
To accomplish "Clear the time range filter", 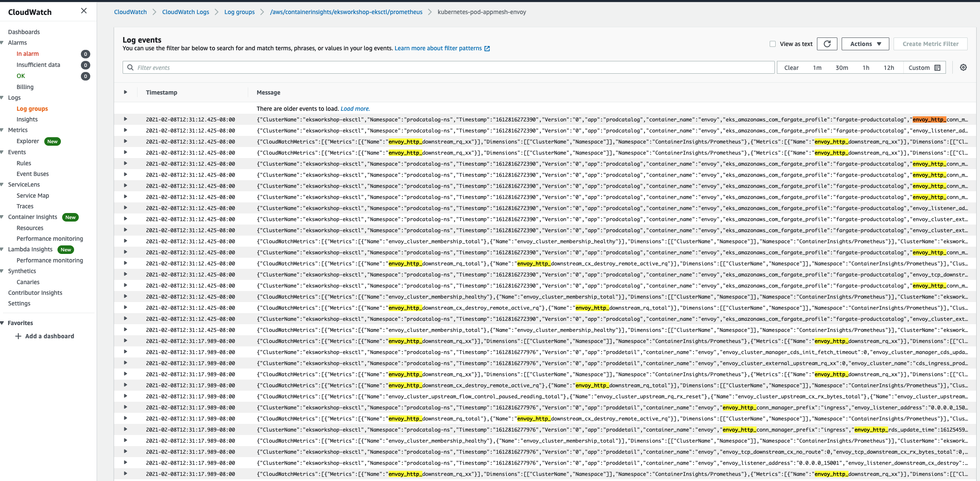I will point(791,68).
